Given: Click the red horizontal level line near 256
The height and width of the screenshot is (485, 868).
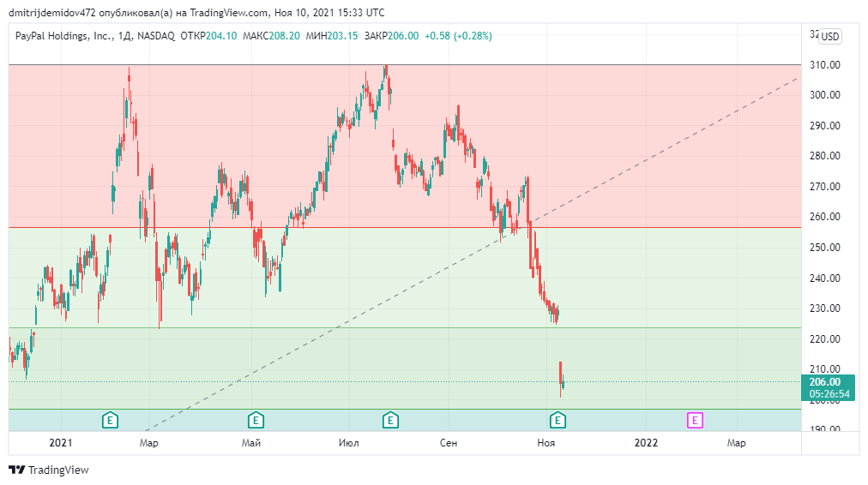Looking at the screenshot, I should 405,227.
